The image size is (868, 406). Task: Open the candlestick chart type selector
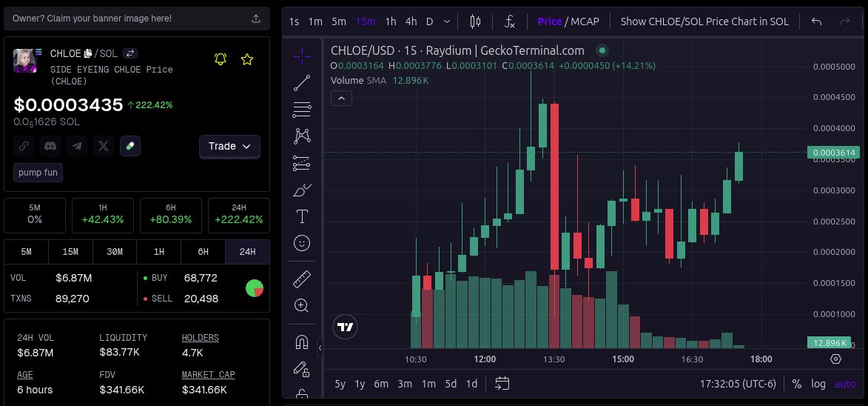[475, 21]
